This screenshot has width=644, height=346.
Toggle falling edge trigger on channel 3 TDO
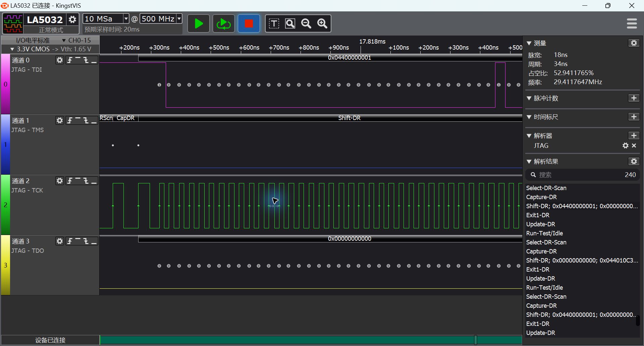coord(86,241)
